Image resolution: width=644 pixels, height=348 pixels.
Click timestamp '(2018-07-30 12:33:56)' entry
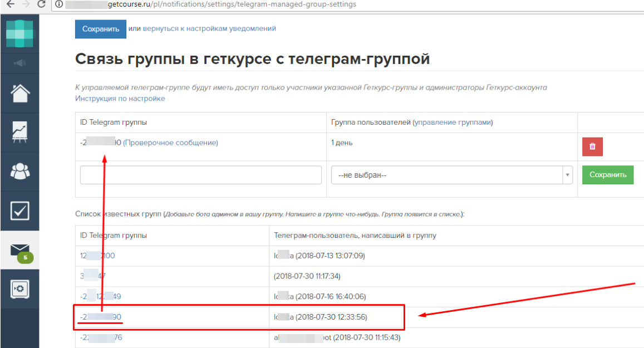point(331,317)
